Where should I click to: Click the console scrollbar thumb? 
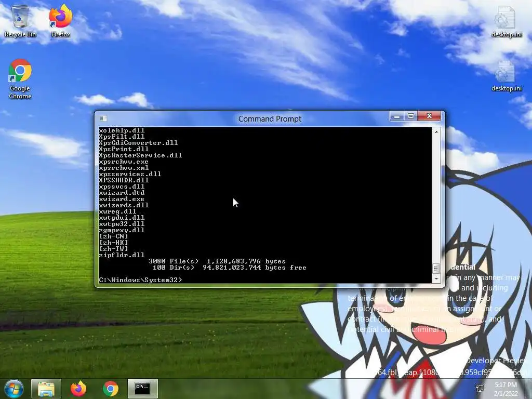(x=436, y=269)
